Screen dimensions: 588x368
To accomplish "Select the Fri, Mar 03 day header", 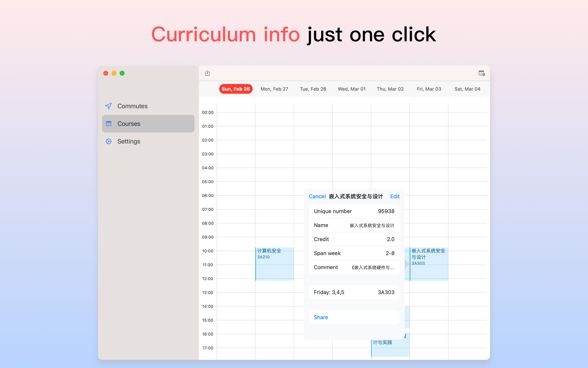I will [429, 89].
